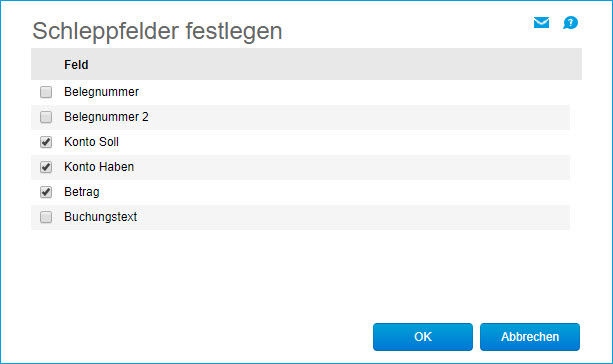Image resolution: width=613 pixels, height=364 pixels.
Task: Disable the Konto Haben checkbox
Action: pyautogui.click(x=46, y=167)
